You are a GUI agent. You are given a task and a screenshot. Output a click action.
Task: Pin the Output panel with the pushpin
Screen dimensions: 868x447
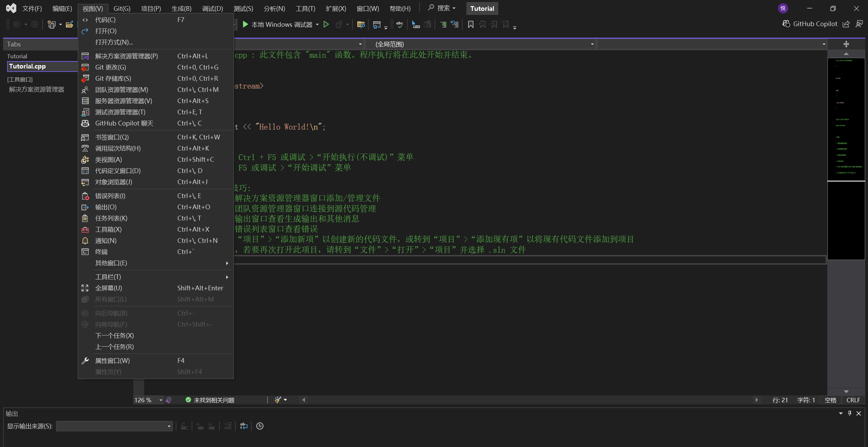coord(850,413)
